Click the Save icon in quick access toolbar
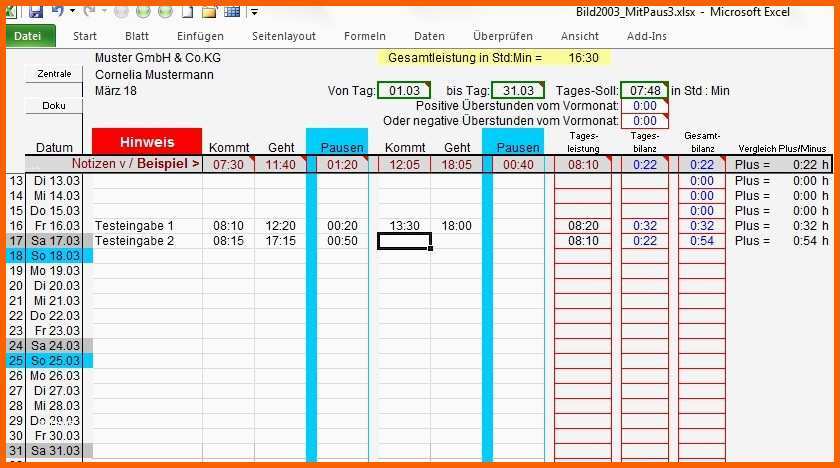Screen dimensions: 840x468 pos(36,12)
